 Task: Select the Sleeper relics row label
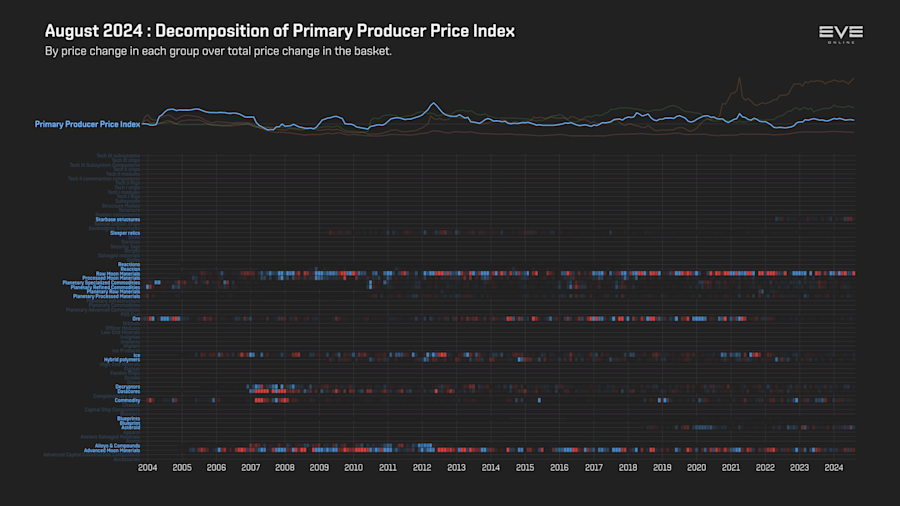[x=125, y=233]
